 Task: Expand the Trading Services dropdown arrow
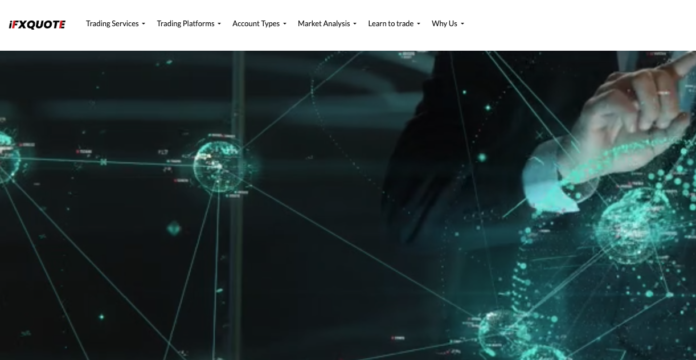click(x=143, y=24)
